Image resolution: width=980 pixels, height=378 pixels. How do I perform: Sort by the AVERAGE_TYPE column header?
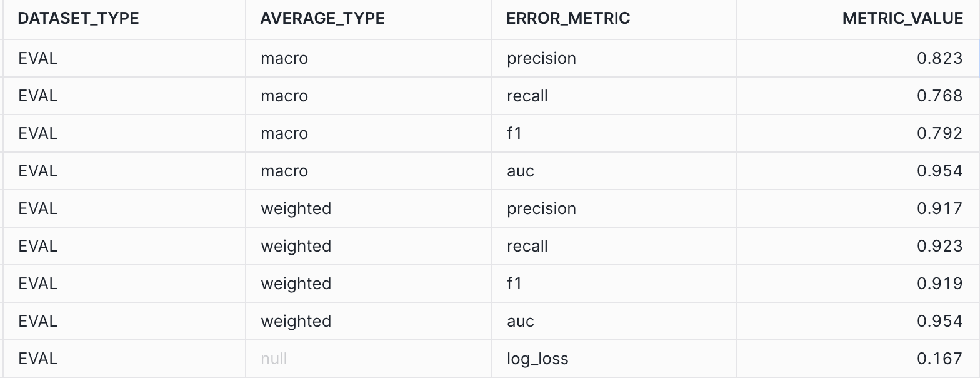pos(322,18)
